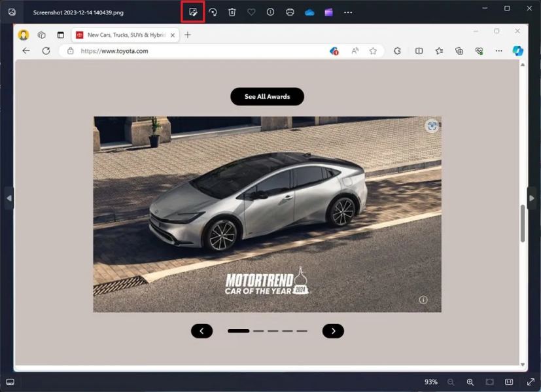Run Visual Search on the car image

pos(432,126)
